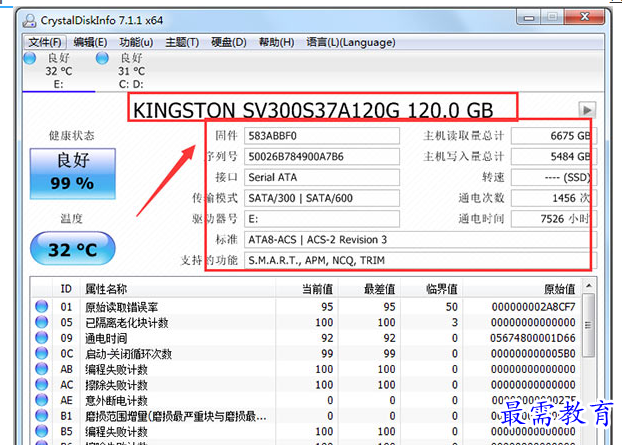The height and width of the screenshot is (445, 622).
Task: Select the 启动-关闭循环次数 attribute name
Action: coord(129,354)
